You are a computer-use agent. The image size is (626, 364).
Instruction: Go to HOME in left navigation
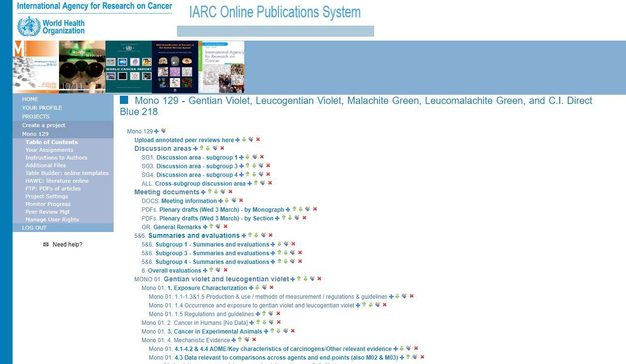(30, 99)
